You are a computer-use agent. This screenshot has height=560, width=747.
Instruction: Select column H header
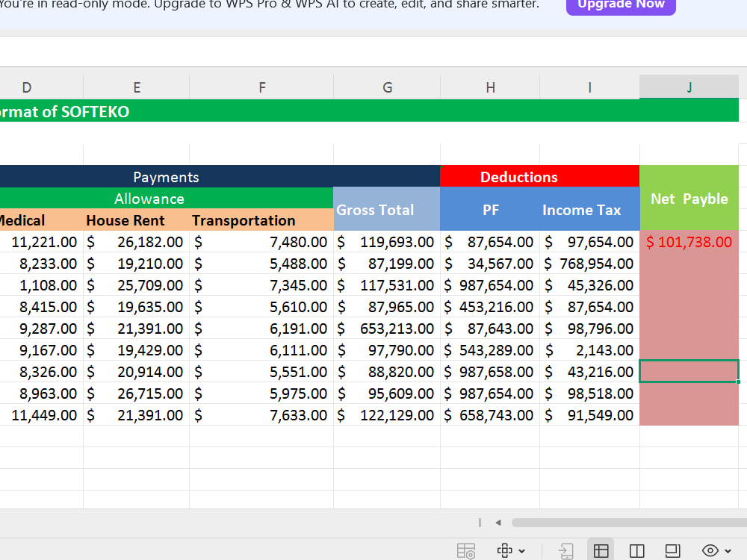490,87
